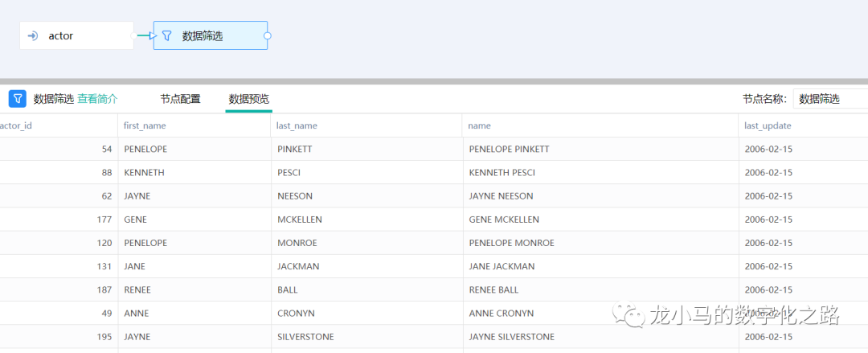
Task: Click the blue filter icon in the panel header
Action: click(17, 99)
